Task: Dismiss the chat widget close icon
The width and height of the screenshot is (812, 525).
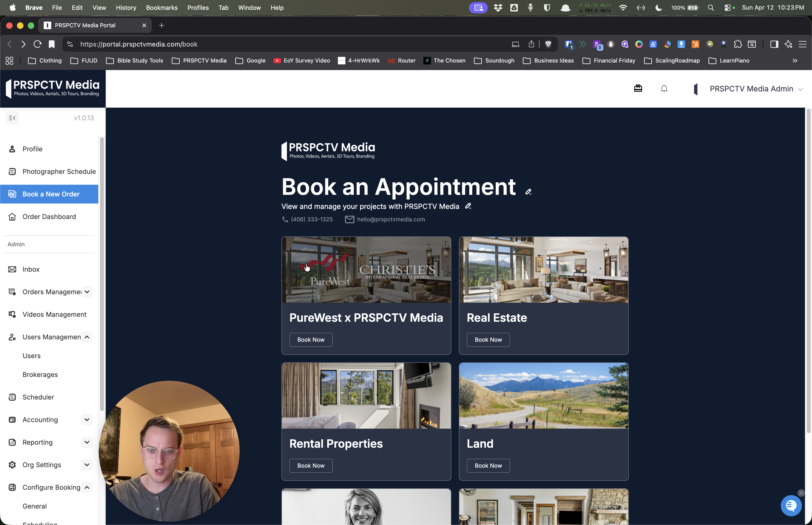Action: pyautogui.click(x=801, y=493)
